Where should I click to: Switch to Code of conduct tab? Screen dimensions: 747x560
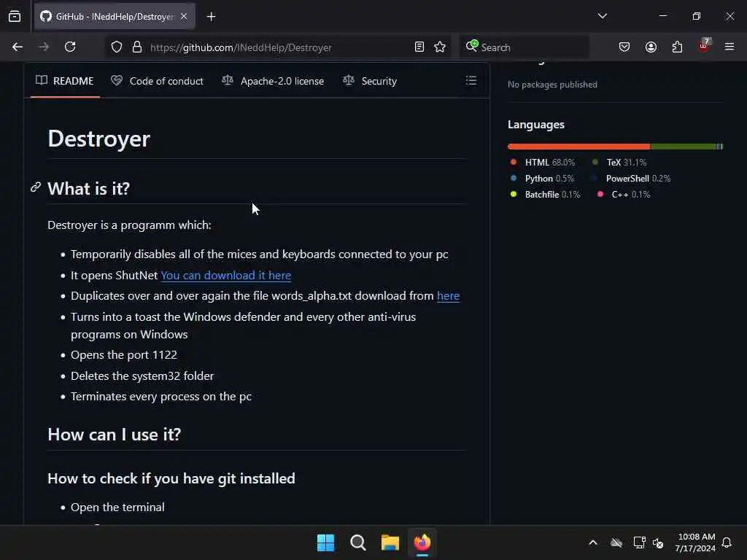158,81
